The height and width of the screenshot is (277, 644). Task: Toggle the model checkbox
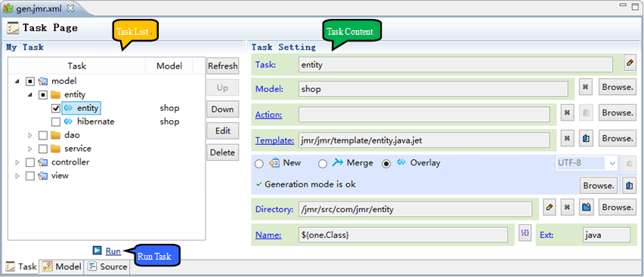[30, 82]
